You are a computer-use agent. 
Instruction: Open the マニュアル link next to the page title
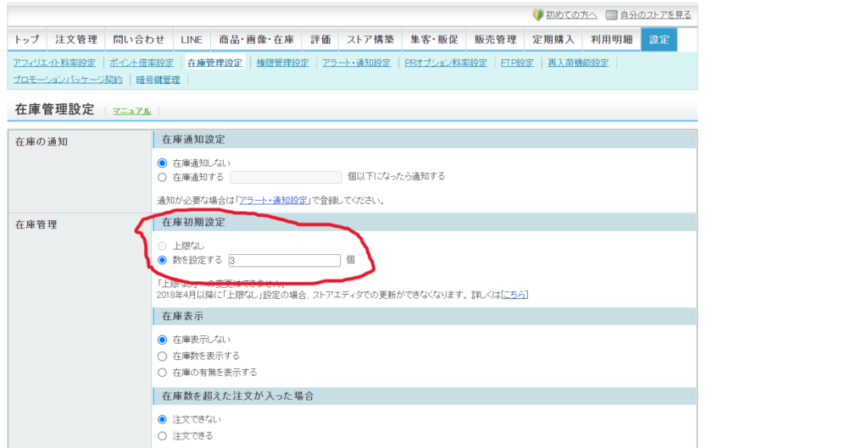[131, 111]
